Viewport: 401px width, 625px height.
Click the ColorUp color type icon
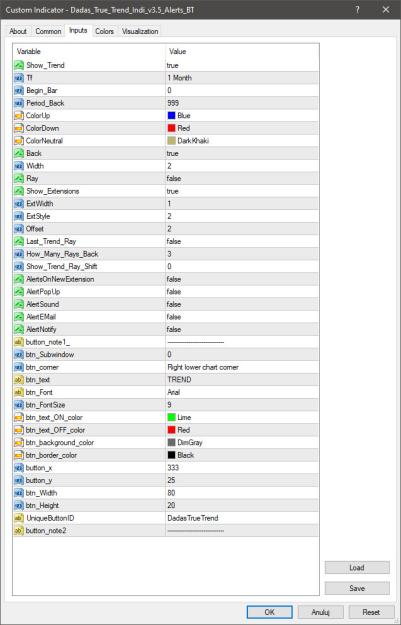coord(19,116)
